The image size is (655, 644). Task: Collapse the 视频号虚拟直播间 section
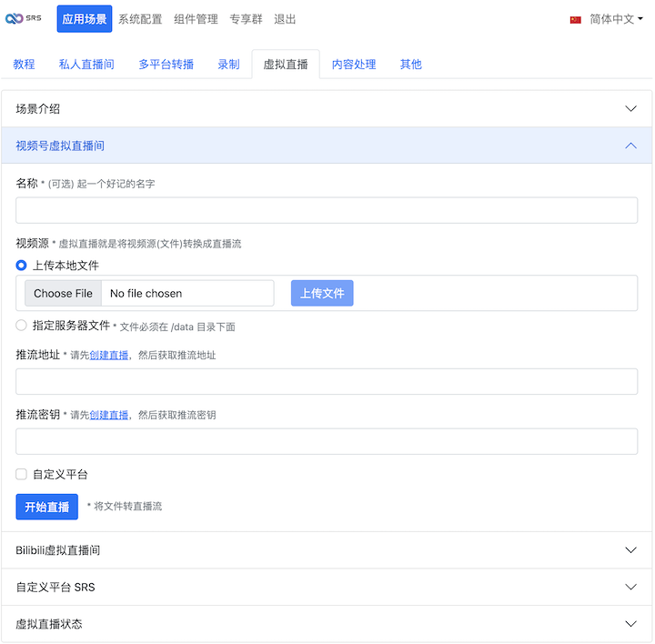tap(327, 146)
